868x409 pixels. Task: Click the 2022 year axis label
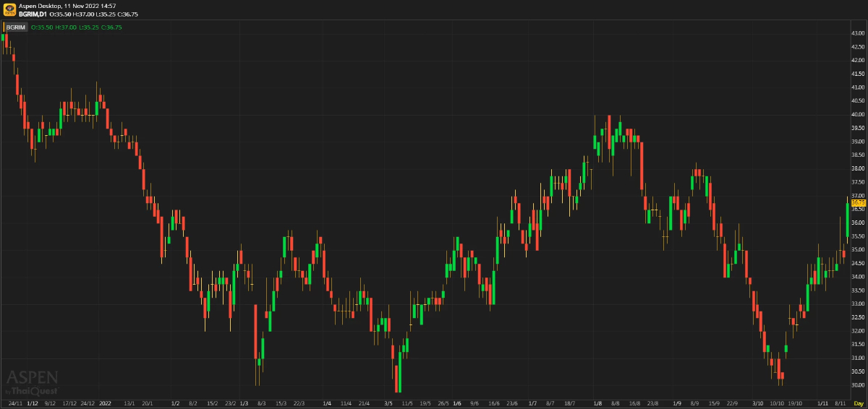pyautogui.click(x=105, y=402)
